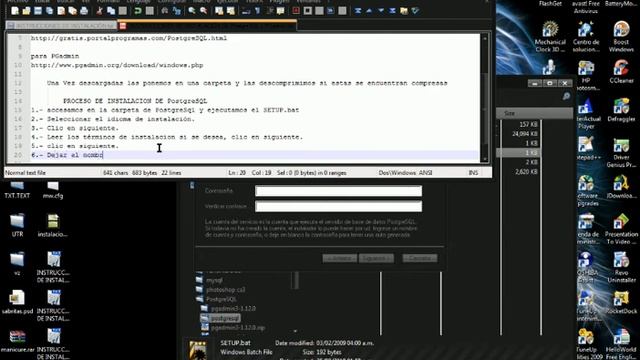
Task: Open the CCleaner desktop icon
Action: [621, 72]
